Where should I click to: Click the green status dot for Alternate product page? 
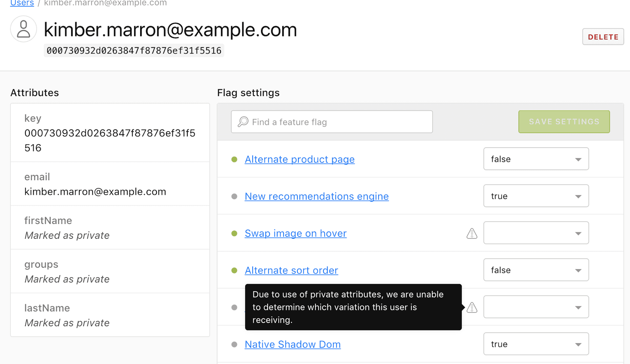pos(234,159)
